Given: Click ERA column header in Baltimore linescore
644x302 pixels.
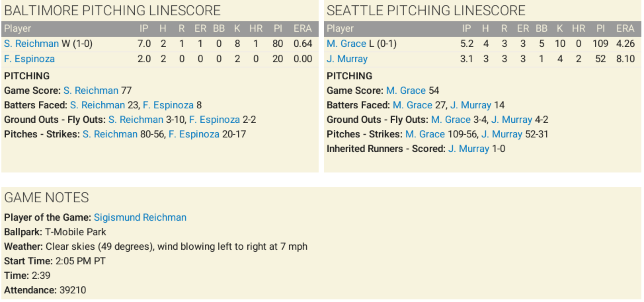Looking at the screenshot, I should click(302, 29).
